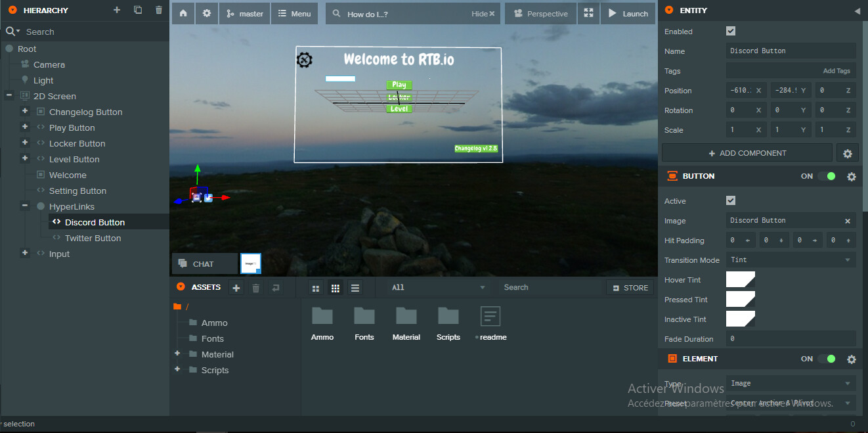Add new entity with Hierarchy plus icon
The image size is (868, 433).
click(117, 10)
